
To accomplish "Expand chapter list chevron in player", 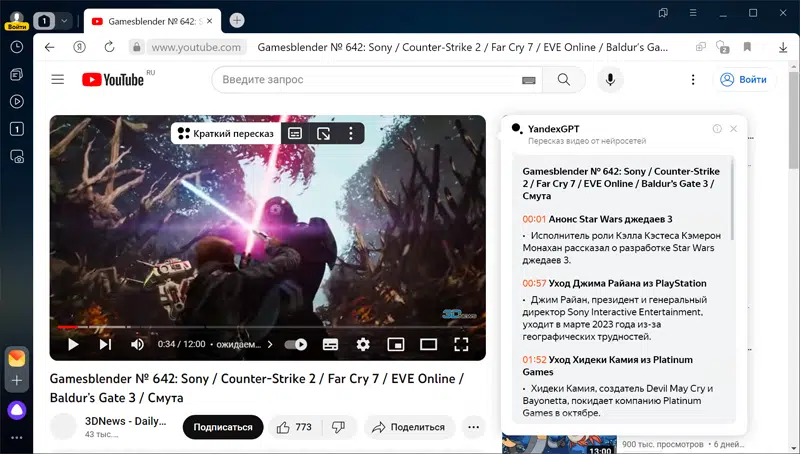I will tap(270, 344).
